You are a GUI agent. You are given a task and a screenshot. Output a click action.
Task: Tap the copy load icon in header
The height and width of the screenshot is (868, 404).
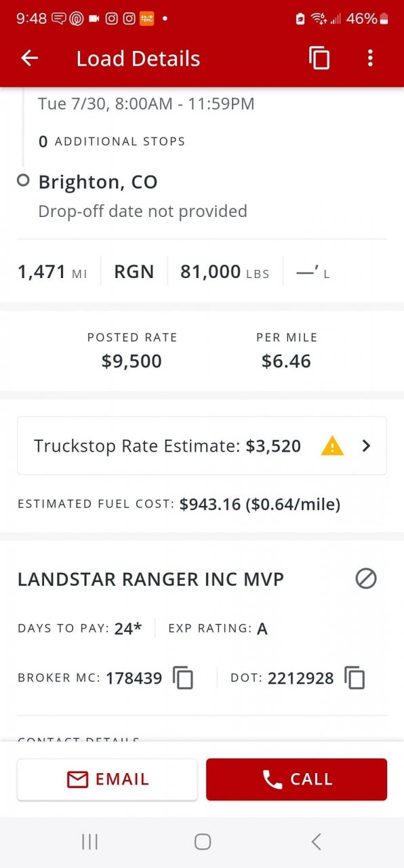(x=319, y=58)
